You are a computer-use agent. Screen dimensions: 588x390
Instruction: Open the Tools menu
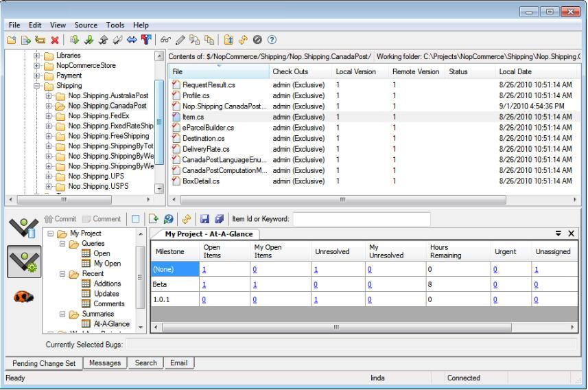click(115, 25)
